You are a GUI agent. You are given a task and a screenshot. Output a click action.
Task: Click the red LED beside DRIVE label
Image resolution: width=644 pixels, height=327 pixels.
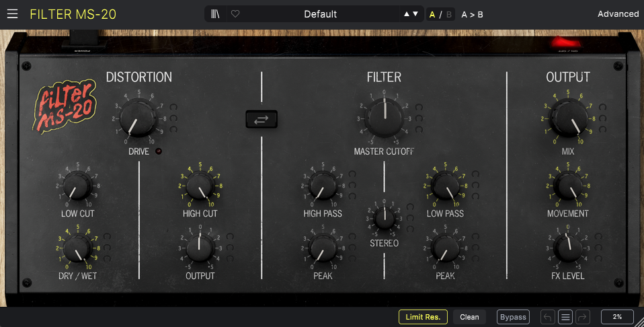pyautogui.click(x=159, y=151)
